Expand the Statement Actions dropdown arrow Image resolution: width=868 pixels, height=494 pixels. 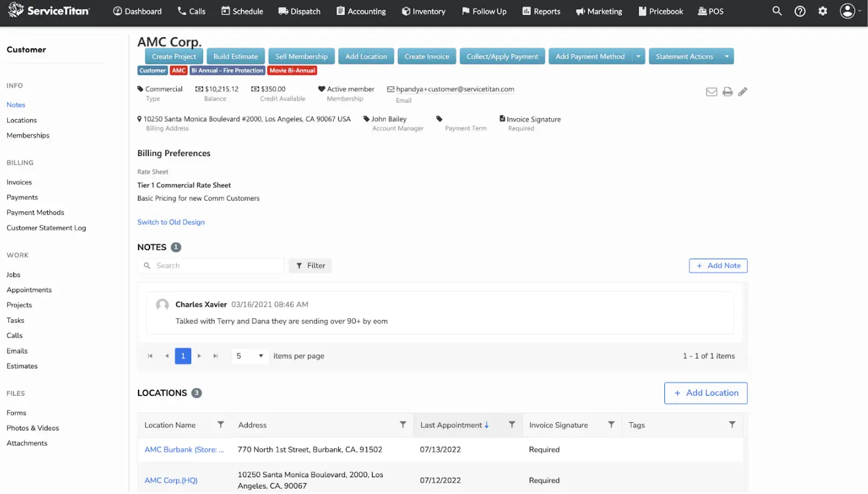click(x=727, y=56)
